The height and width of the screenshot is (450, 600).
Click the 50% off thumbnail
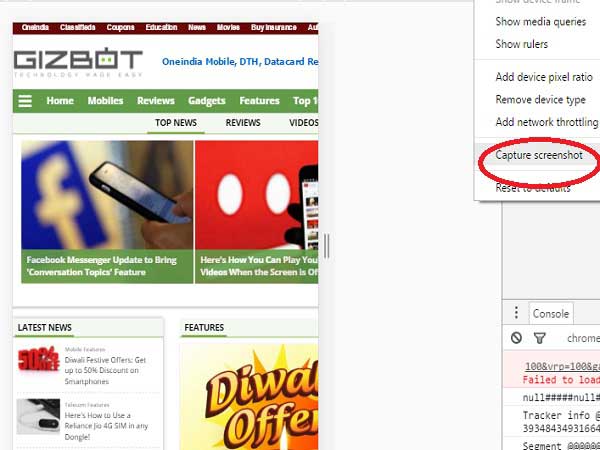tap(38, 359)
